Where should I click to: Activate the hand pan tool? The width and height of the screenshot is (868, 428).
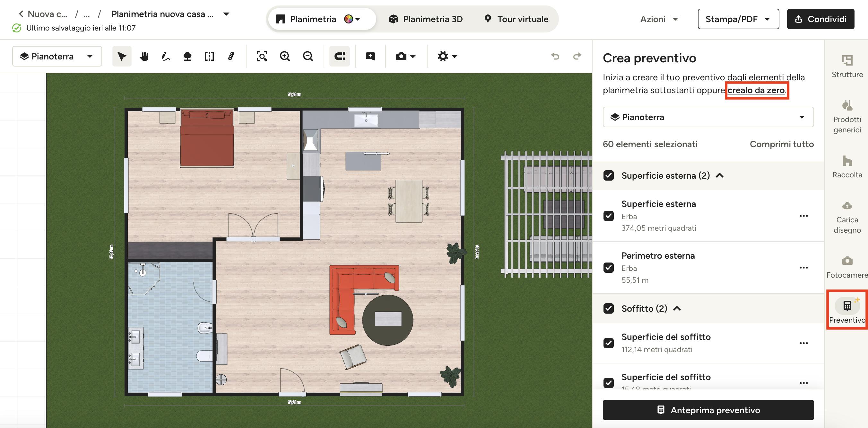point(144,56)
